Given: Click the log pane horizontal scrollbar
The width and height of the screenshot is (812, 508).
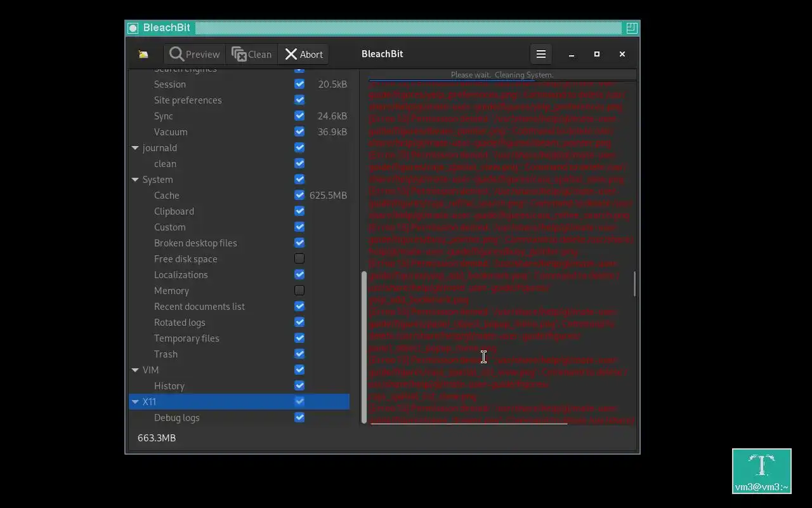Looking at the screenshot, I should click(x=469, y=424).
